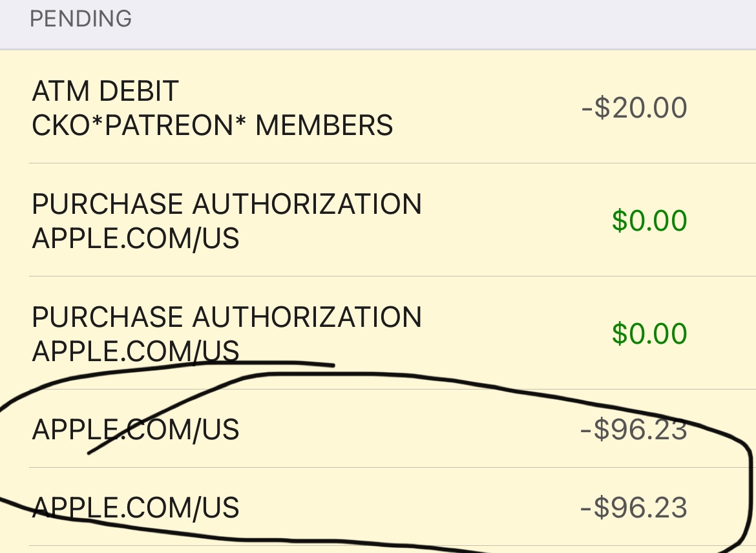Open the upper circled APPLE.COM/US charge

coord(136,429)
